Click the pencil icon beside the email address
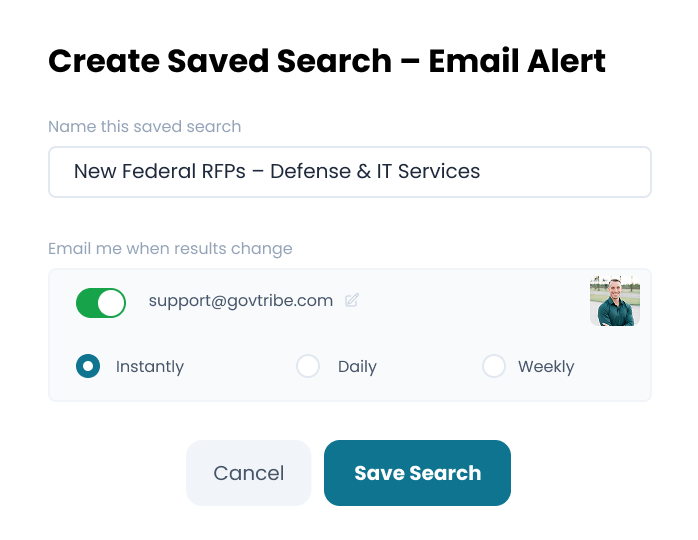 (352, 300)
